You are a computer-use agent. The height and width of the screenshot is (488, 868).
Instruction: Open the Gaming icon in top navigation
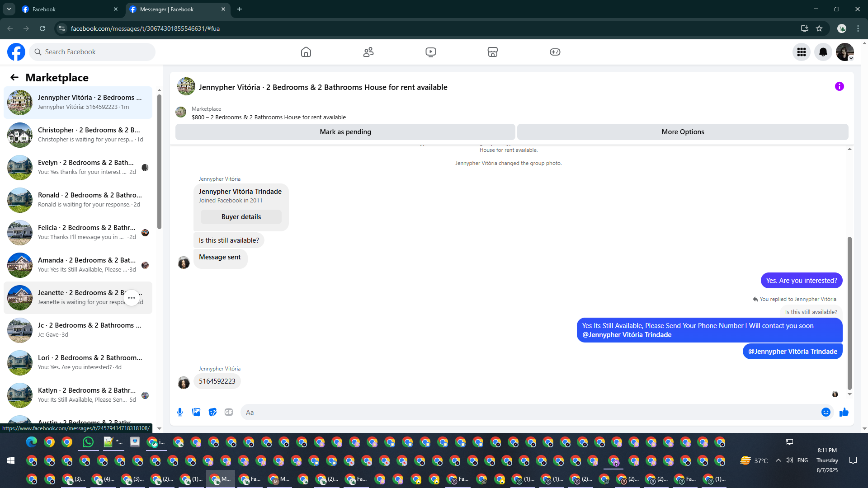(x=555, y=52)
